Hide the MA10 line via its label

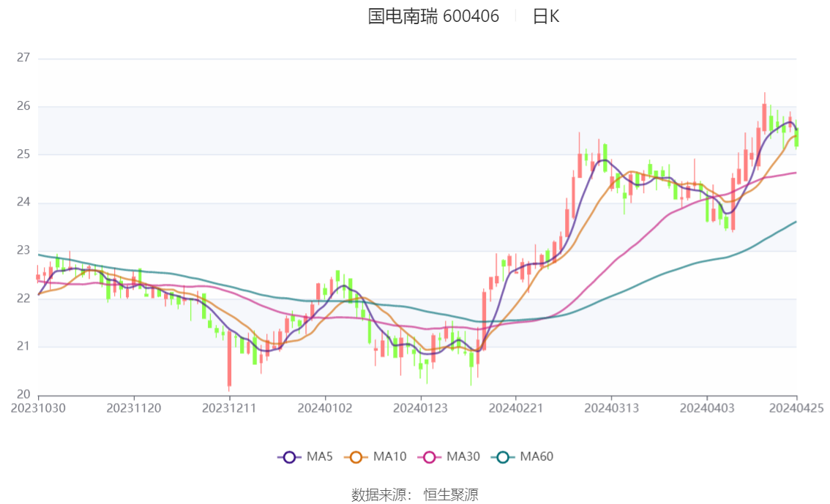pyautogui.click(x=389, y=457)
